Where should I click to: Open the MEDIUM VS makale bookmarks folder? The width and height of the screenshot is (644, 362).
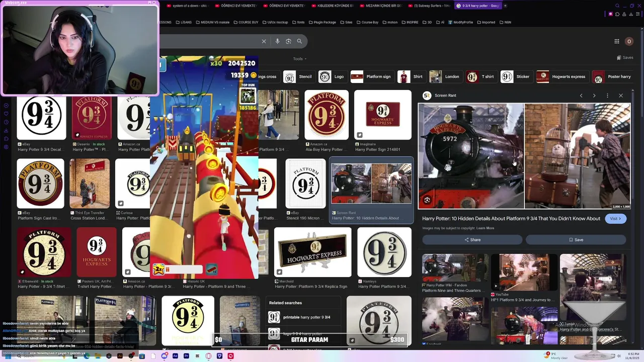click(x=212, y=22)
